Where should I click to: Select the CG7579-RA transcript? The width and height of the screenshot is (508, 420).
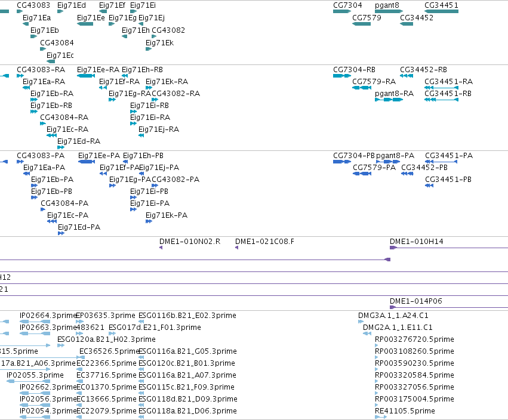coord(362,88)
